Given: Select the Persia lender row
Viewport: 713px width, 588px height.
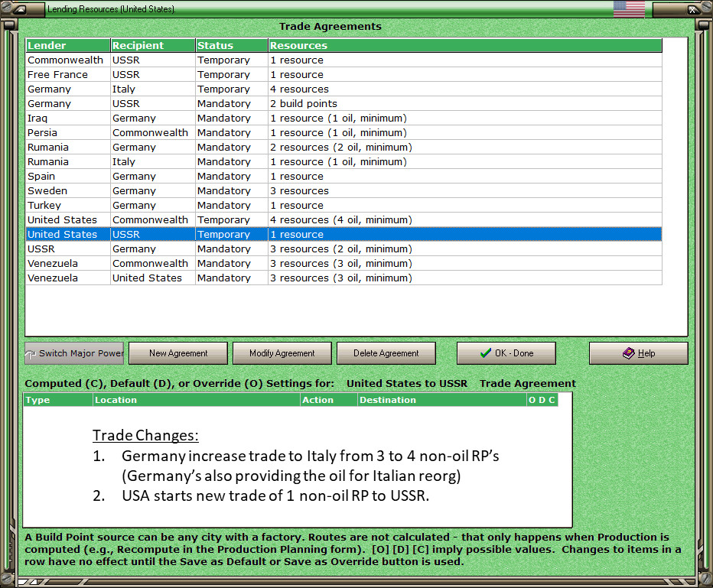Looking at the screenshot, I should 343,133.
